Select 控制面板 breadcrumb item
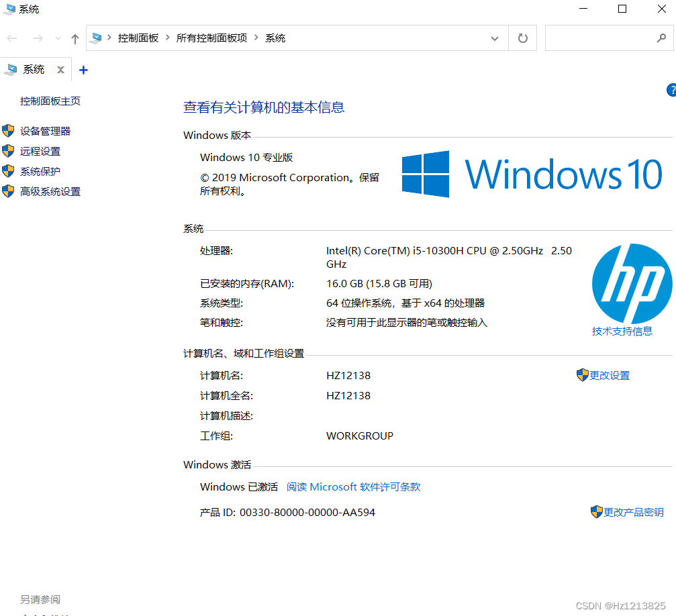The image size is (676, 616). pyautogui.click(x=138, y=38)
